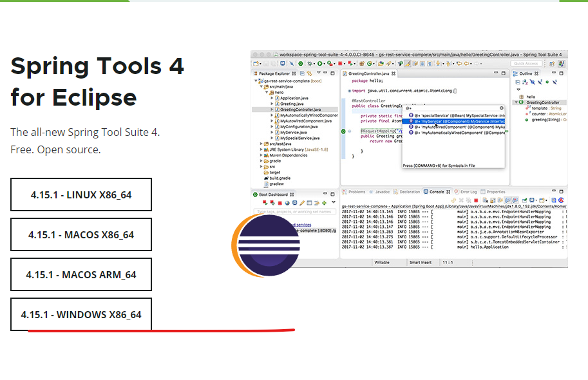588x380 pixels.
Task: Close the symbols popup with its X
Action: pyautogui.click(x=501, y=108)
